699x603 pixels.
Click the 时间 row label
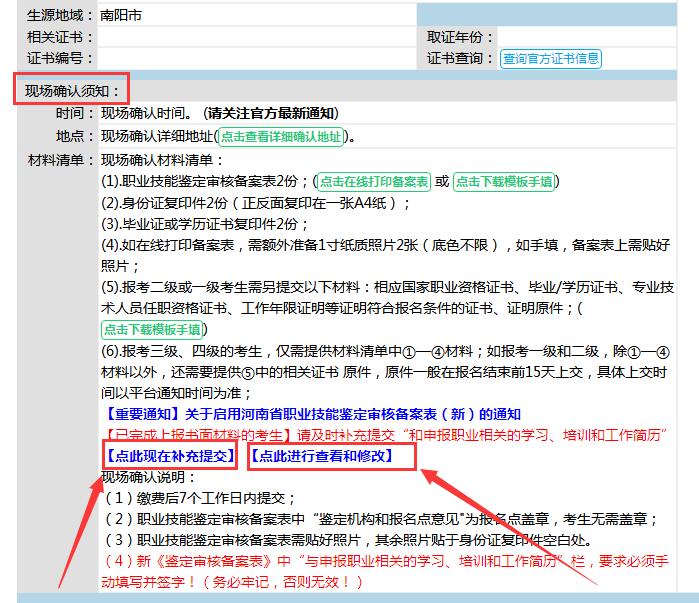click(x=70, y=113)
